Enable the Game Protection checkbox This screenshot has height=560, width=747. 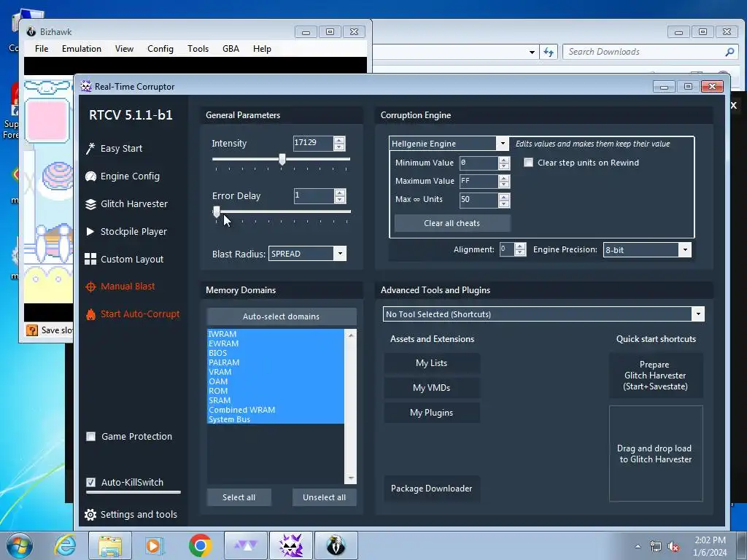pyautogui.click(x=90, y=437)
